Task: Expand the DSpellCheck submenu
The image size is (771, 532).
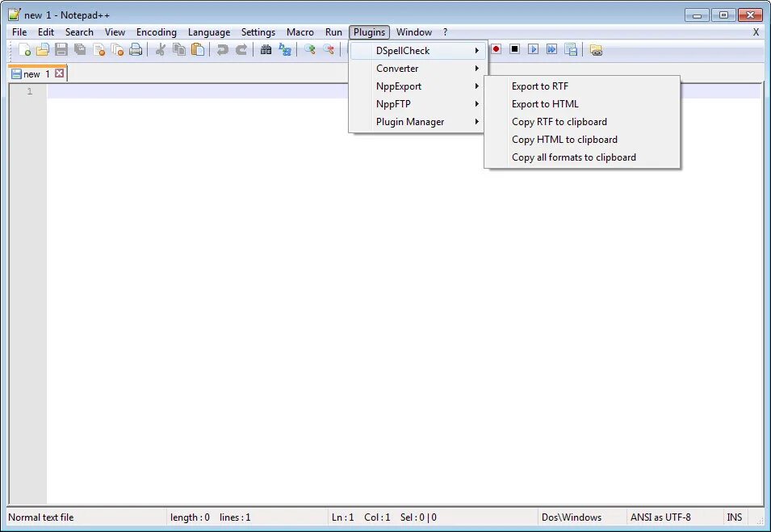Action: [x=419, y=51]
